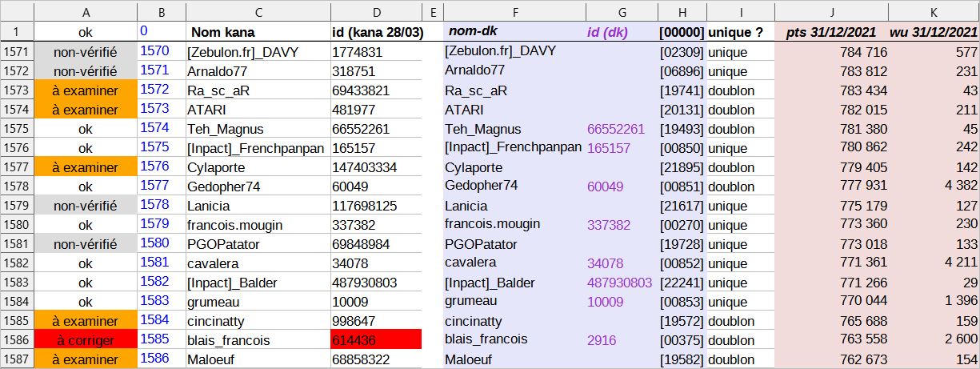Viewport: 980px width, 369px height.
Task: Click the row header 1586
Action: pyautogui.click(x=17, y=340)
